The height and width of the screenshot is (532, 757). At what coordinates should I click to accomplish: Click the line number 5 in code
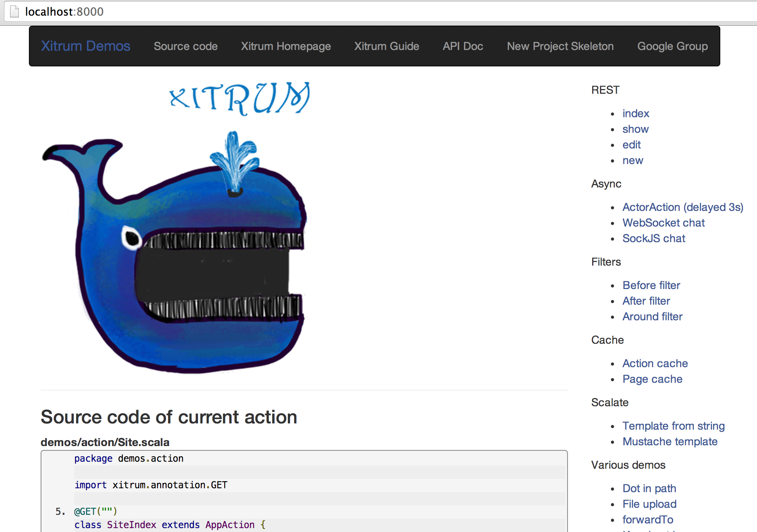tap(60, 511)
